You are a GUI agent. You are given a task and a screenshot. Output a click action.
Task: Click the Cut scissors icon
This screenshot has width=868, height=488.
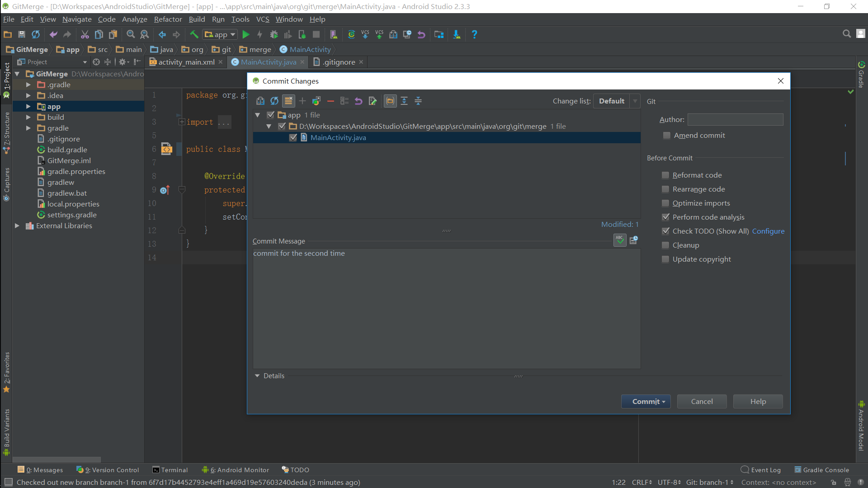[x=85, y=34]
